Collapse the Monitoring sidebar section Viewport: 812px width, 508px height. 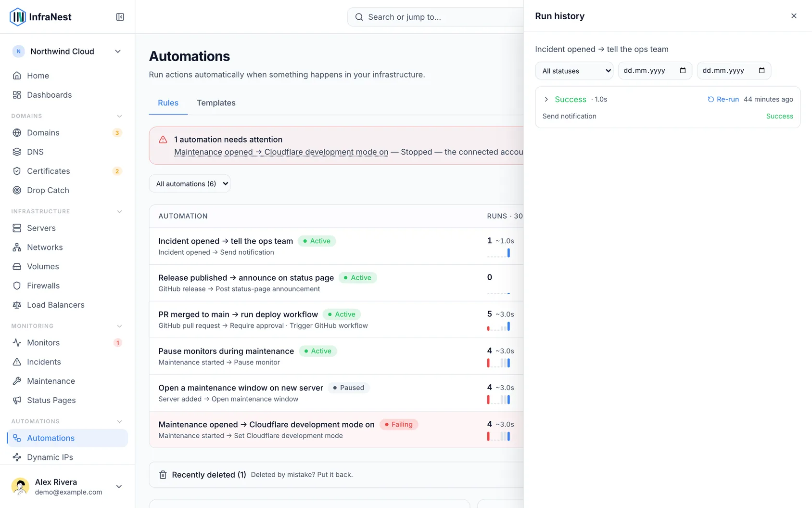(119, 326)
